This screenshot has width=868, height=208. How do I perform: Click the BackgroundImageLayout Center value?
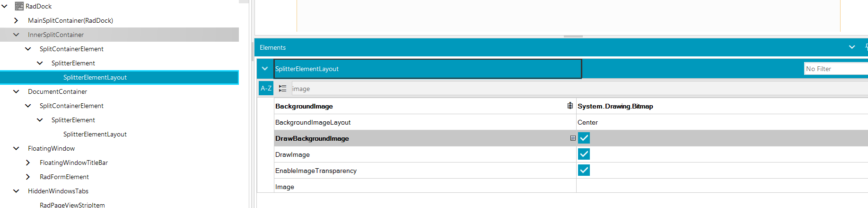[x=587, y=122]
